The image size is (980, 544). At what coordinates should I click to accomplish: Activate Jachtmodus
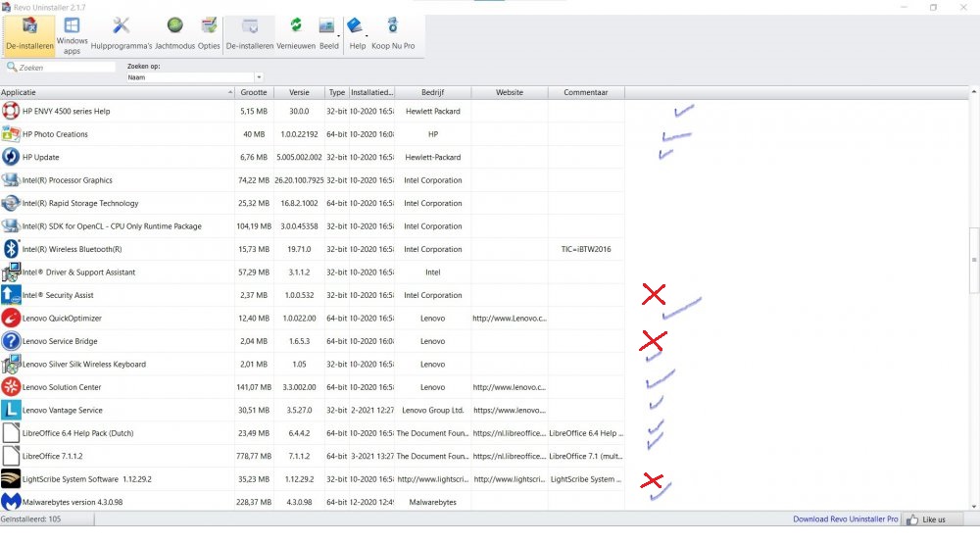pyautogui.click(x=174, y=34)
